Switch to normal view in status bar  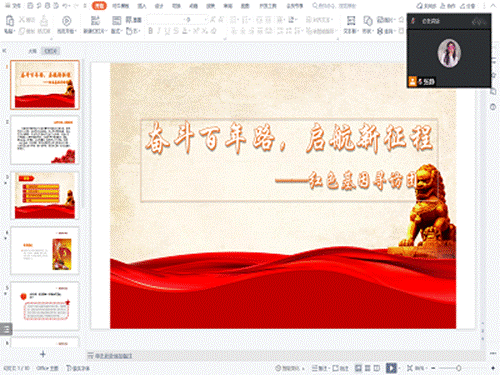pyautogui.click(x=358, y=368)
